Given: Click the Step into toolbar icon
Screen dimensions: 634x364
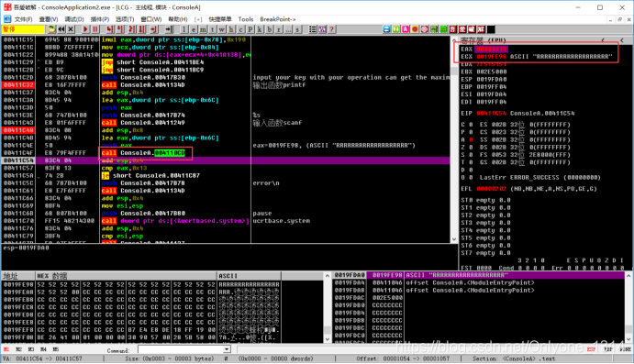Looking at the screenshot, I should click(x=110, y=29).
